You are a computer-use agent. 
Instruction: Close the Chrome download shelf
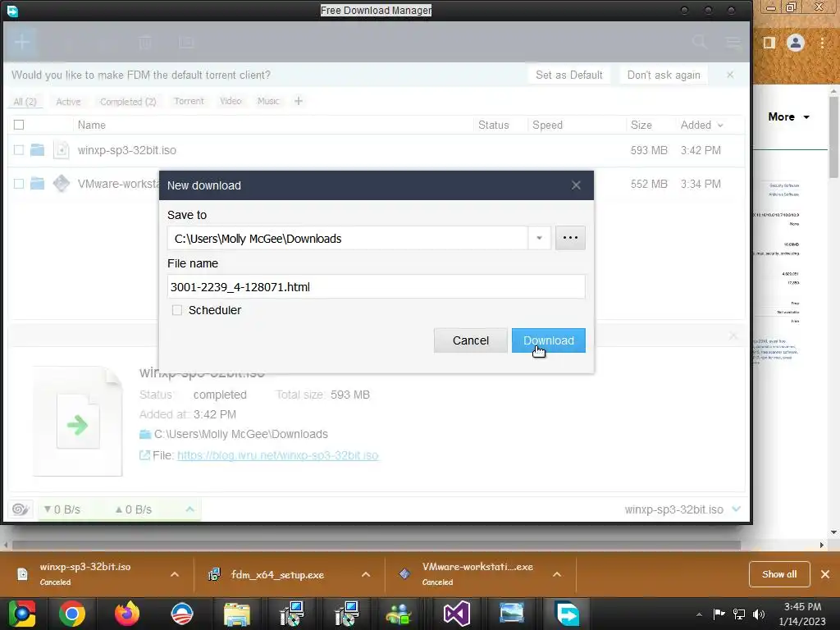pyautogui.click(x=825, y=574)
